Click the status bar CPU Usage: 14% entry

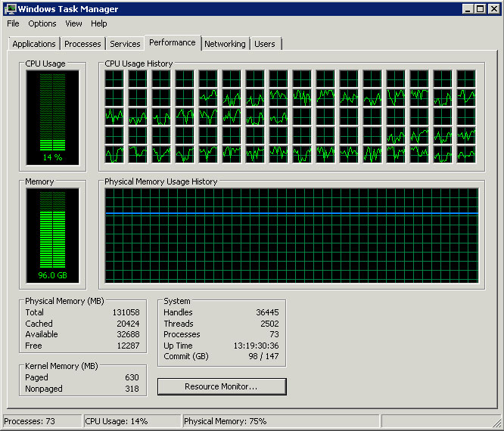[x=132, y=421]
